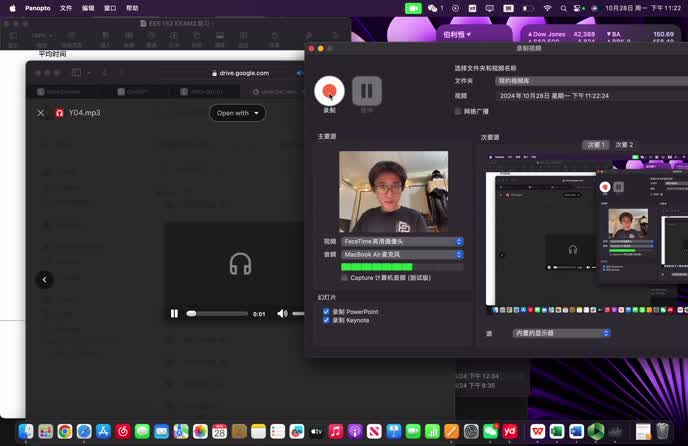The image size is (688, 446).
Task: Mute the audio player volume icon
Action: [283, 313]
